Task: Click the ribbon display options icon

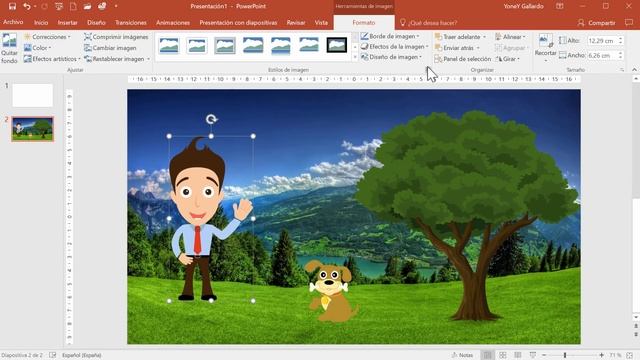Action: pos(560,6)
